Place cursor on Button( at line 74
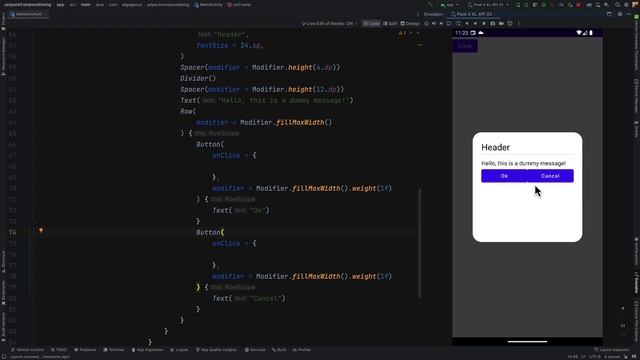Viewport: 640px width, 360px height. [210, 232]
